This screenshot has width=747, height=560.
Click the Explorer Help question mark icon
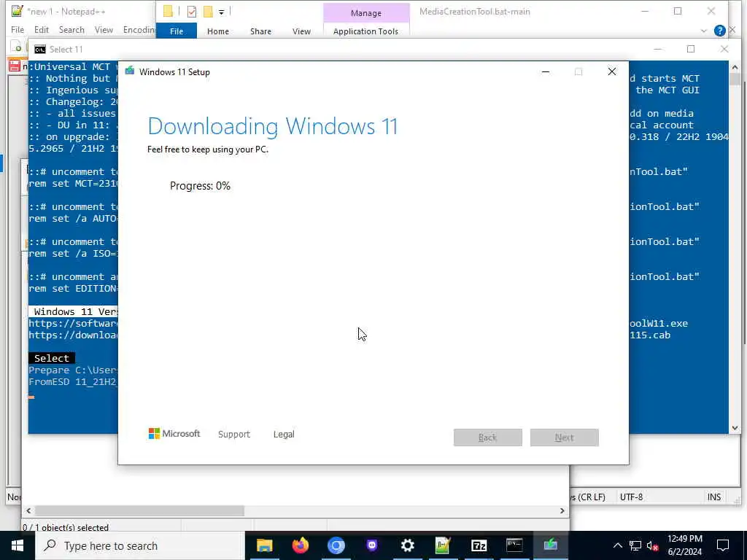pyautogui.click(x=720, y=31)
